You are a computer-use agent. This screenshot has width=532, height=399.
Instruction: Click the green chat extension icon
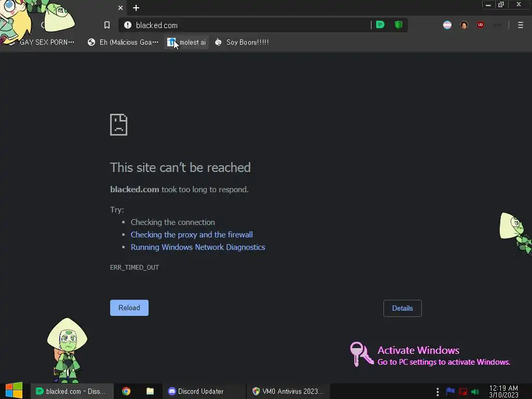[380, 25]
